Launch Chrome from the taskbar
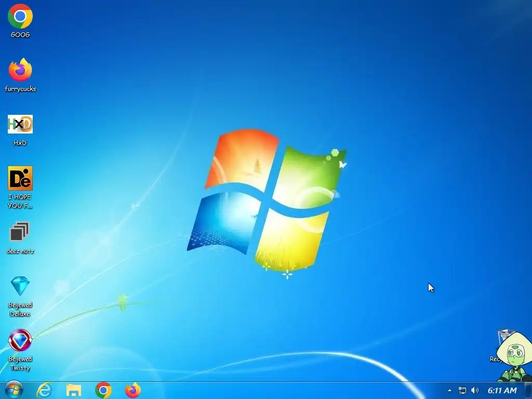Image resolution: width=532 pixels, height=399 pixels. (x=103, y=391)
